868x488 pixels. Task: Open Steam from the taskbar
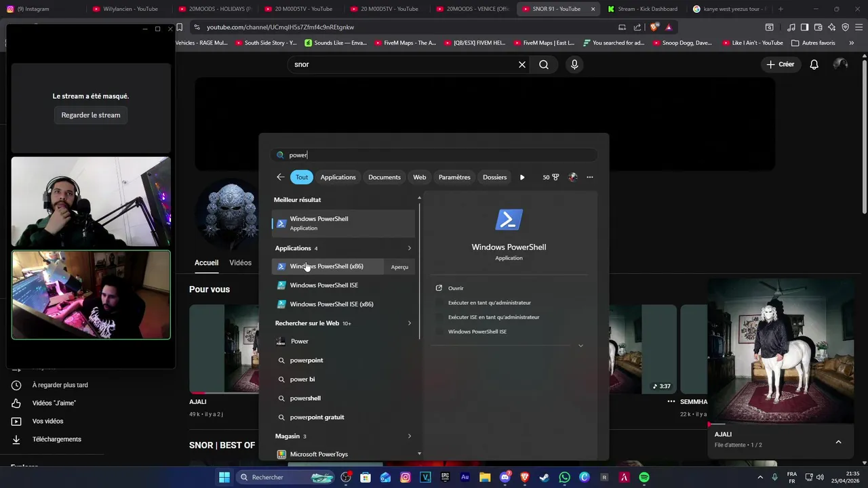coord(545,477)
